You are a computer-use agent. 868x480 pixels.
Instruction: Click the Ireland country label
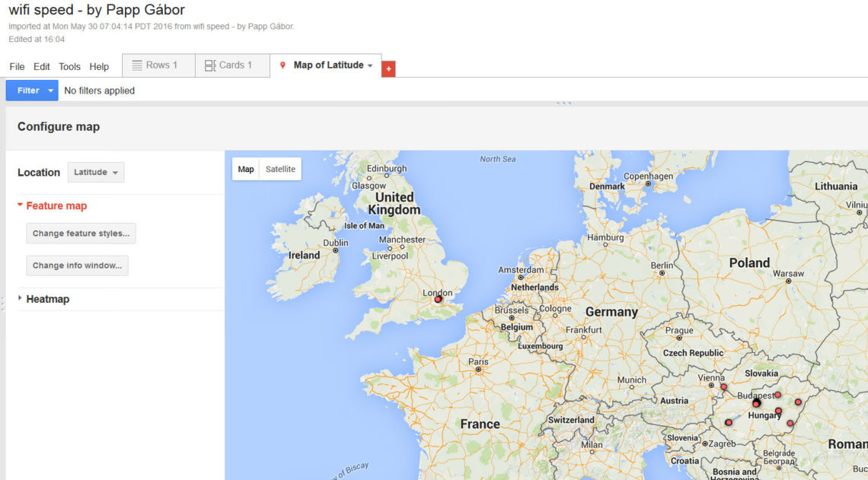304,256
